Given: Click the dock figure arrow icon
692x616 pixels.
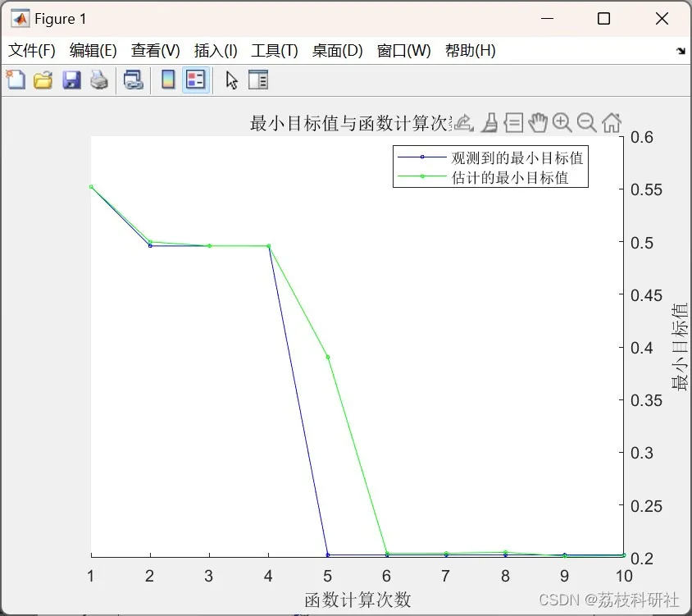Looking at the screenshot, I should tap(681, 51).
